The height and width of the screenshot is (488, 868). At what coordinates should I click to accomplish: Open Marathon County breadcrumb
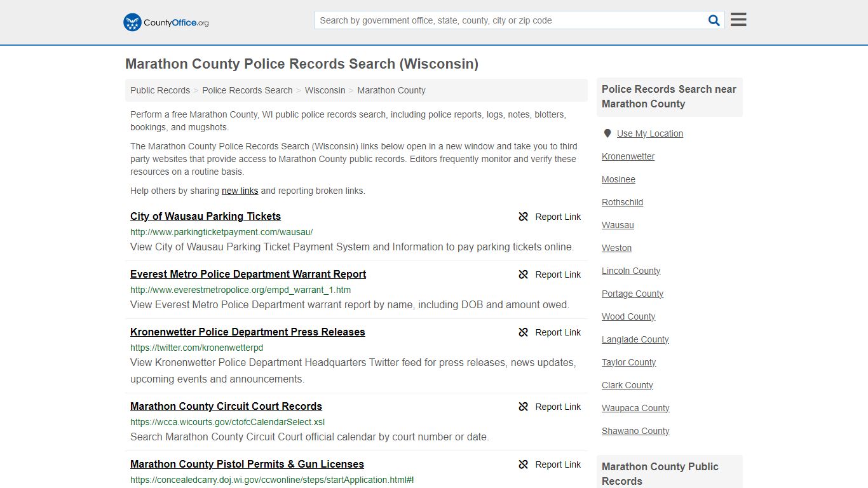coord(391,90)
